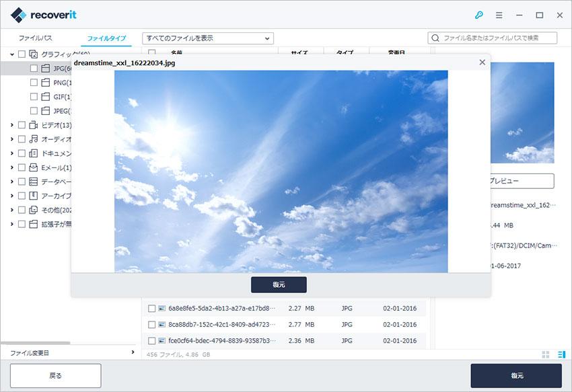This screenshot has width=572, height=392.
Task: Click the key registration icon in the title bar
Action: click(x=479, y=15)
